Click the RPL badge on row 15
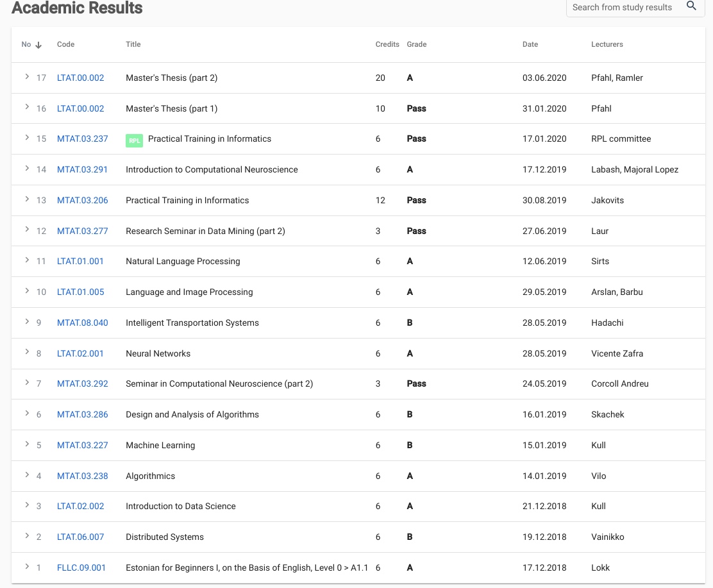 (x=134, y=140)
